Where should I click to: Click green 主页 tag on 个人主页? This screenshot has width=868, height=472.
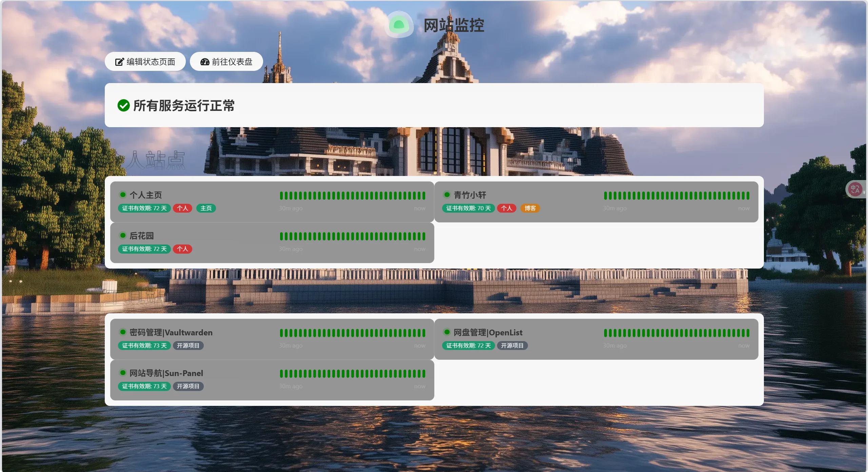pos(206,208)
